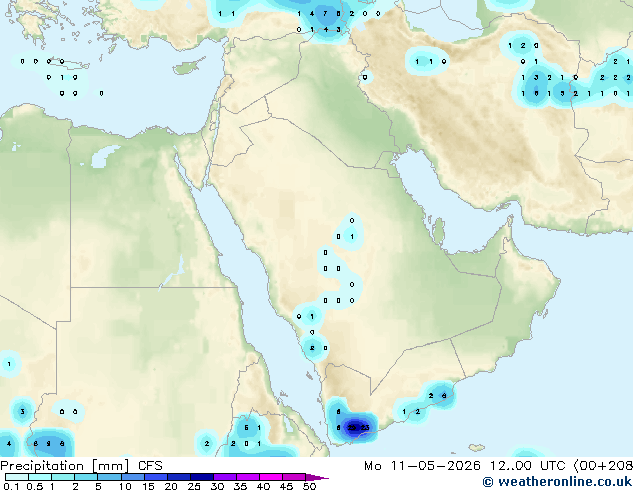Click the darkest blue rain cell over Yemen

click(x=355, y=429)
